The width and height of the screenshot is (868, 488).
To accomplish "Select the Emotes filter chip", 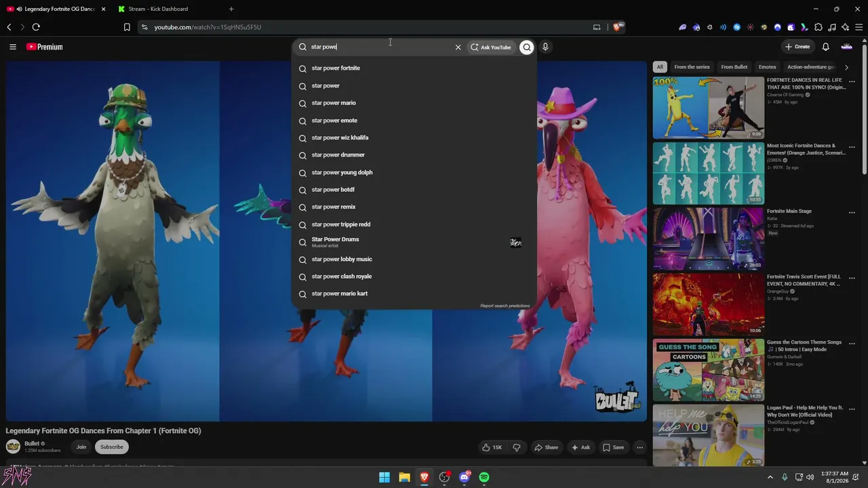I will click(768, 67).
